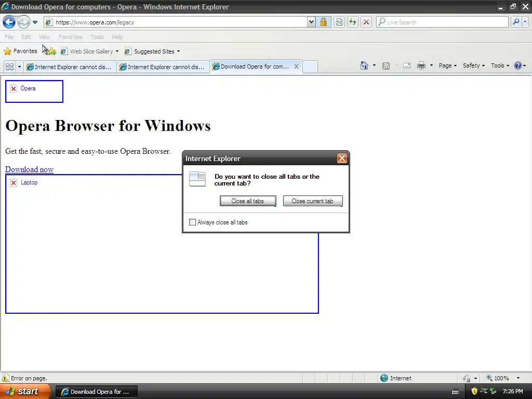Click the Help question mark icon
The width and height of the screenshot is (532, 399).
518,65
